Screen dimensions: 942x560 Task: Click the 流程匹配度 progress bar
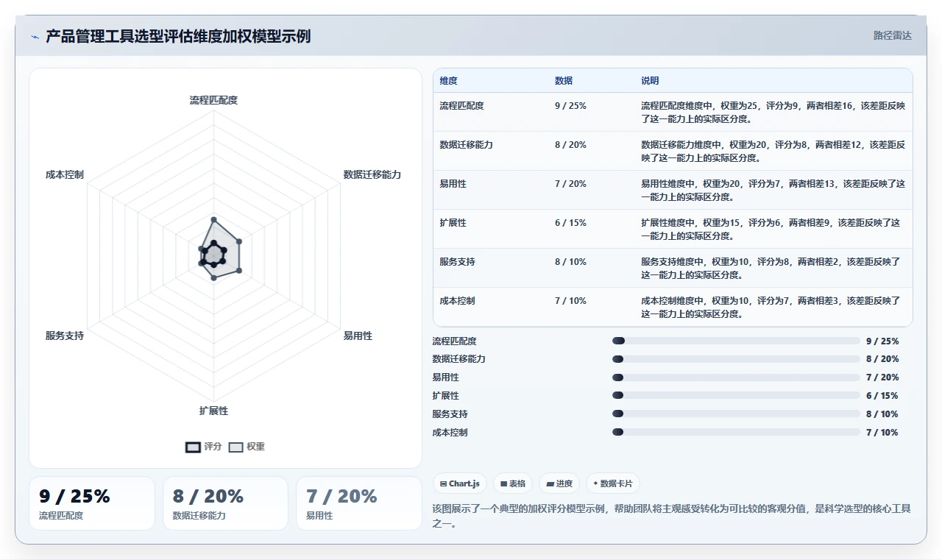click(736, 341)
